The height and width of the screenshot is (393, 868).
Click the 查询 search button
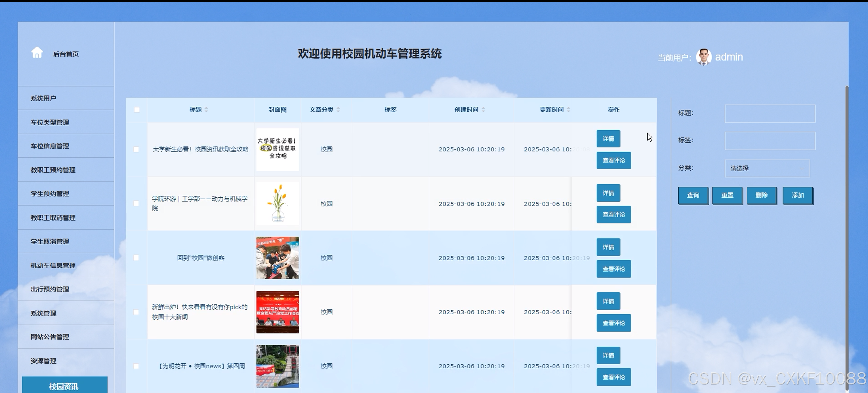[x=693, y=196]
